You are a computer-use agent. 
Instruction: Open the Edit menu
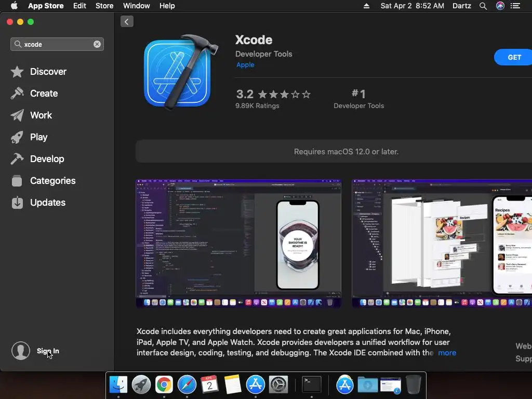point(79,6)
